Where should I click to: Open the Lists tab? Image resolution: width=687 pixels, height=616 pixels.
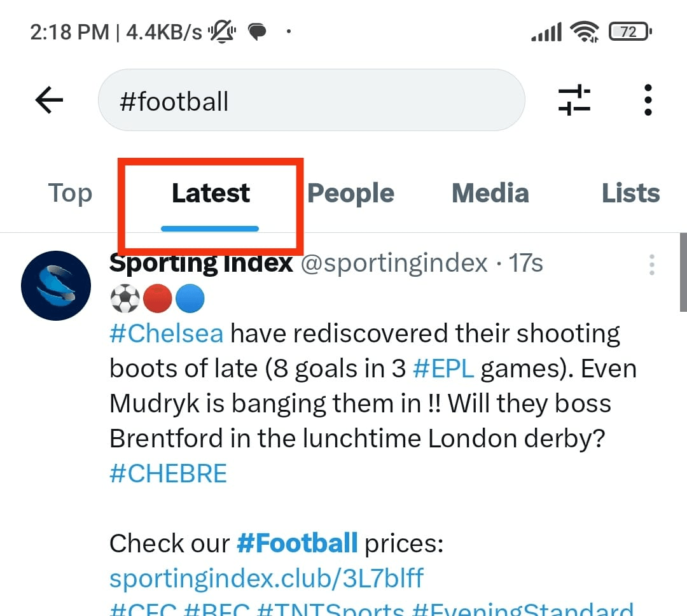pyautogui.click(x=630, y=193)
